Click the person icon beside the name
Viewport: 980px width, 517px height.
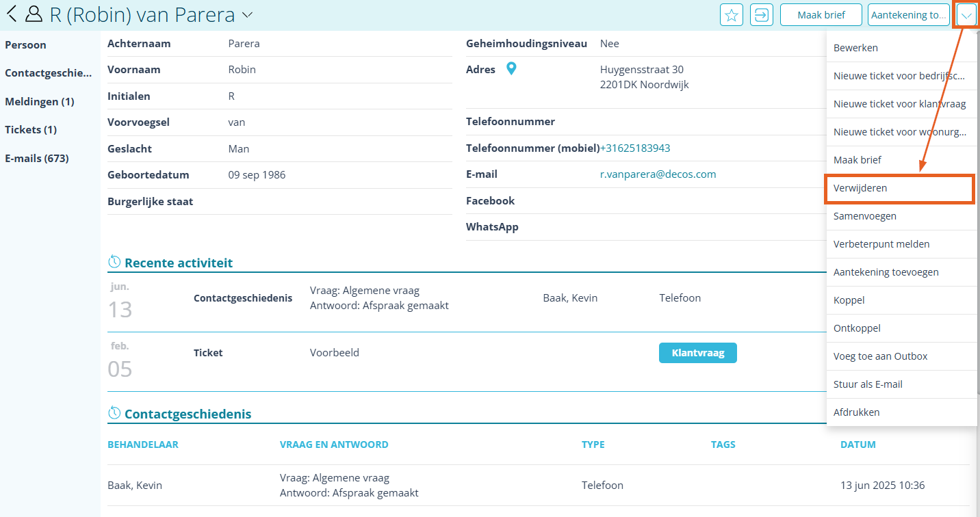click(34, 14)
